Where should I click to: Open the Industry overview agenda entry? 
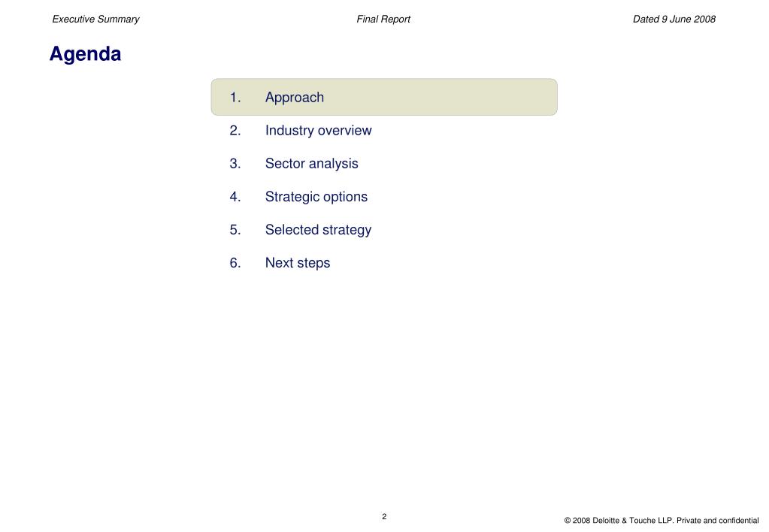tap(318, 131)
